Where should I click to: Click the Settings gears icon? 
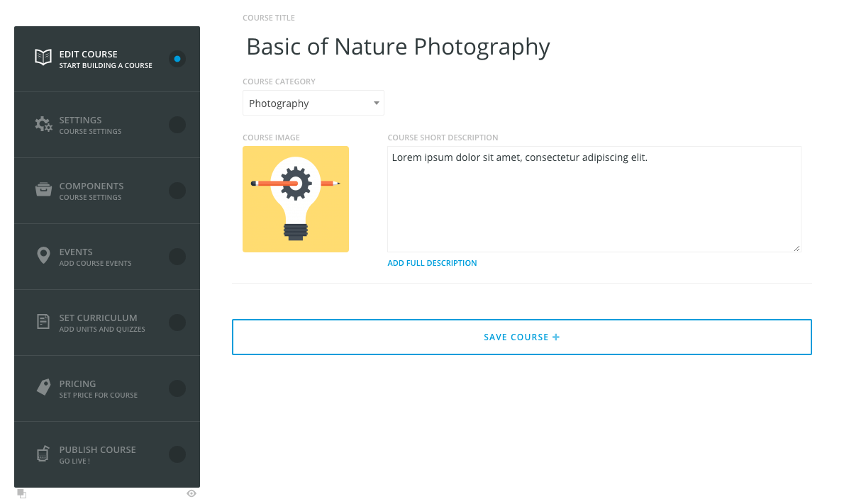43,125
